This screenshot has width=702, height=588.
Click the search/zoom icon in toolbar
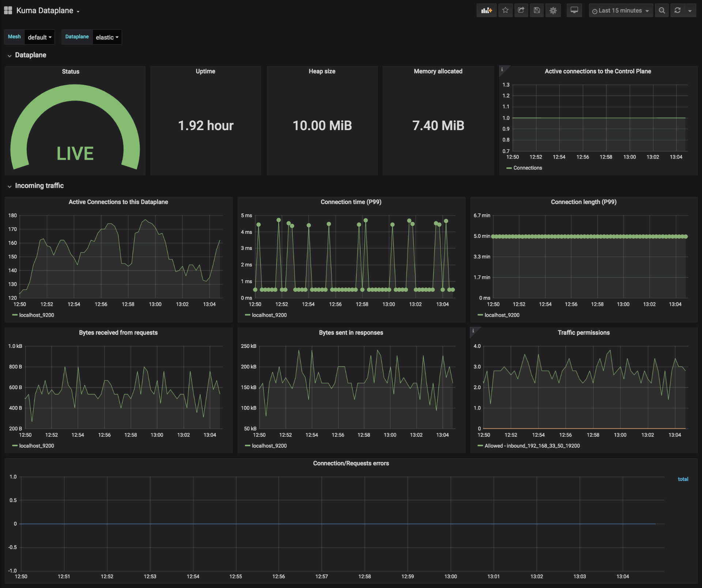(661, 11)
